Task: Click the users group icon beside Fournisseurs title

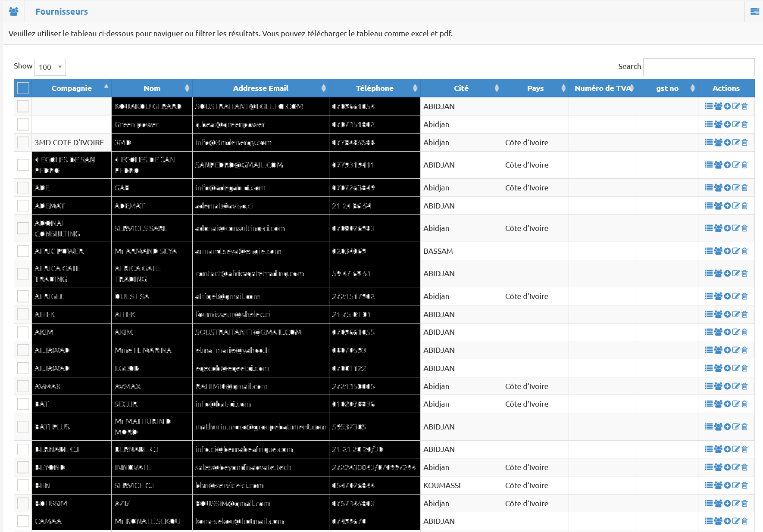Action: point(14,12)
